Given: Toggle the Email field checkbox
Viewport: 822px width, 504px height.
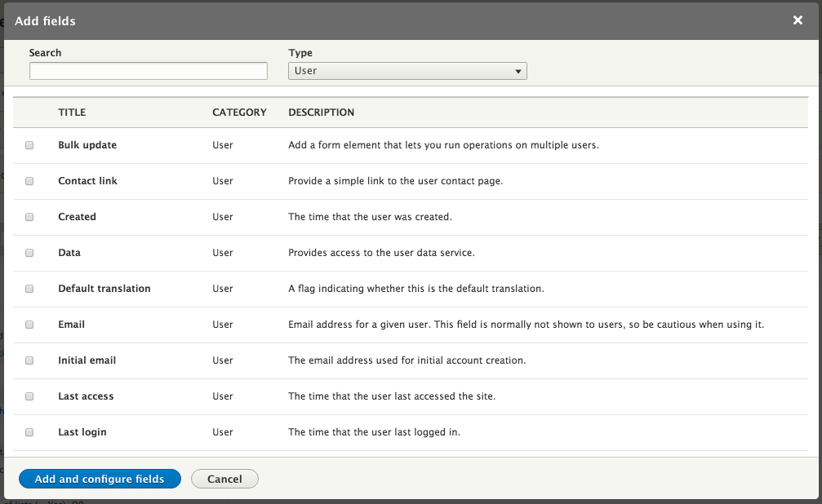Looking at the screenshot, I should [29, 325].
